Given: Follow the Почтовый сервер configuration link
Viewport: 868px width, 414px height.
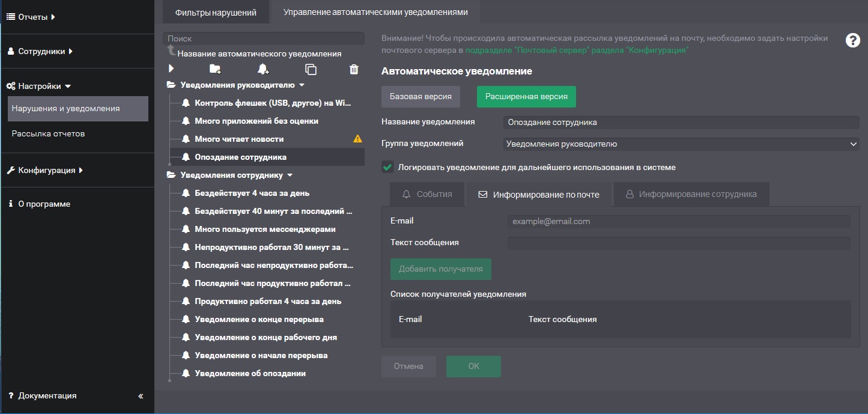Looking at the screenshot, I should tap(577, 50).
